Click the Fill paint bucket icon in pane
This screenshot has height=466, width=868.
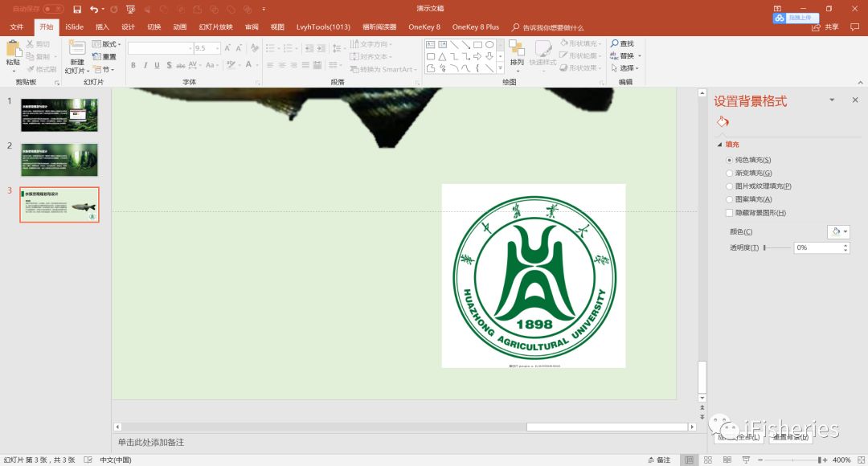[722, 122]
